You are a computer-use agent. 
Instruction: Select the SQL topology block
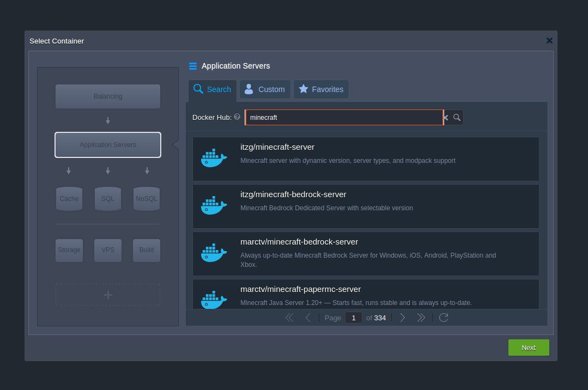pyautogui.click(x=107, y=199)
